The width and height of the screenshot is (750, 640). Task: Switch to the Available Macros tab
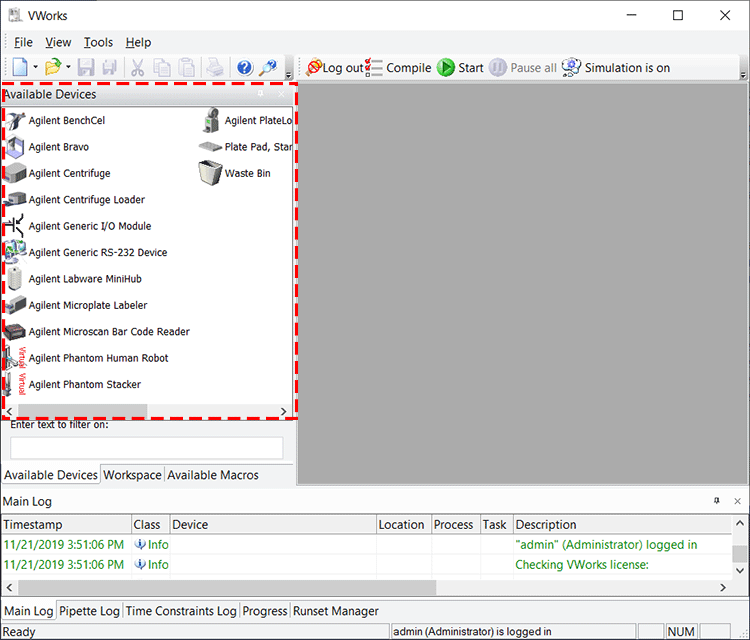point(213,475)
